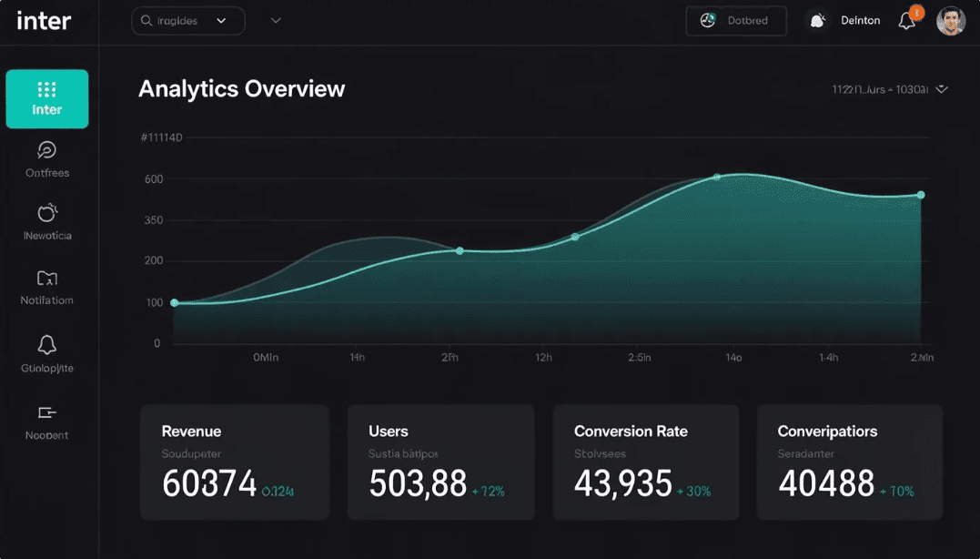The image size is (980, 559).
Task: Open the Revenue stats card
Action: 234,462
